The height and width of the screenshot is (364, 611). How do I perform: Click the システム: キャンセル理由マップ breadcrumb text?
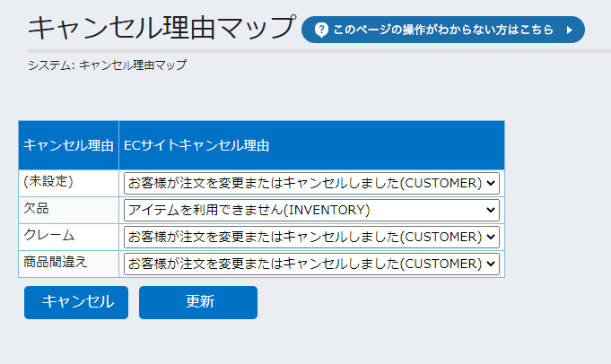[108, 65]
